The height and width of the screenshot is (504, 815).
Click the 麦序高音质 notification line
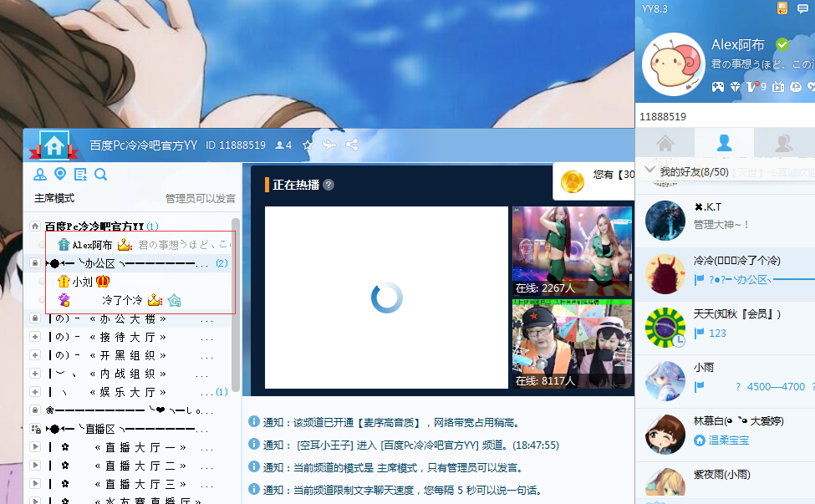(391, 422)
